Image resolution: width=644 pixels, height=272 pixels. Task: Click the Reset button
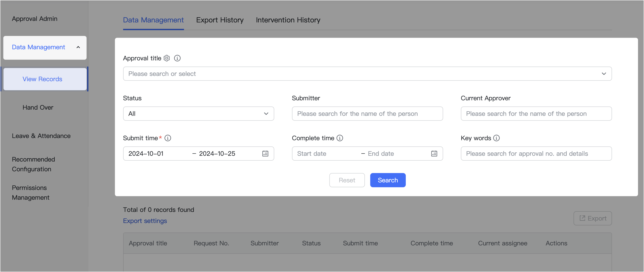coord(347,180)
